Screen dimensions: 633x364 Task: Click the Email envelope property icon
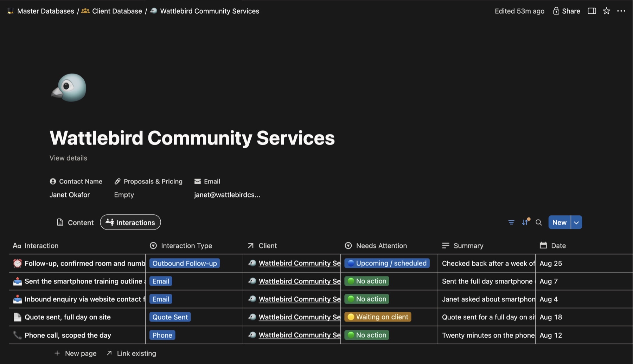click(198, 181)
